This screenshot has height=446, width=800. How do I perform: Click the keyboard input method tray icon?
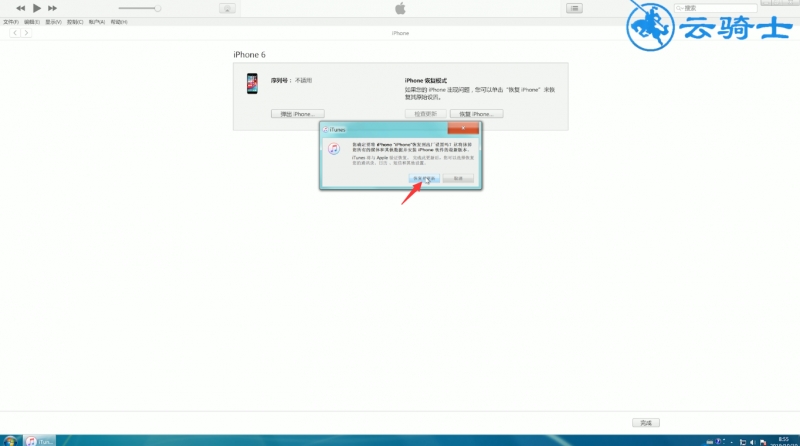coord(709,442)
